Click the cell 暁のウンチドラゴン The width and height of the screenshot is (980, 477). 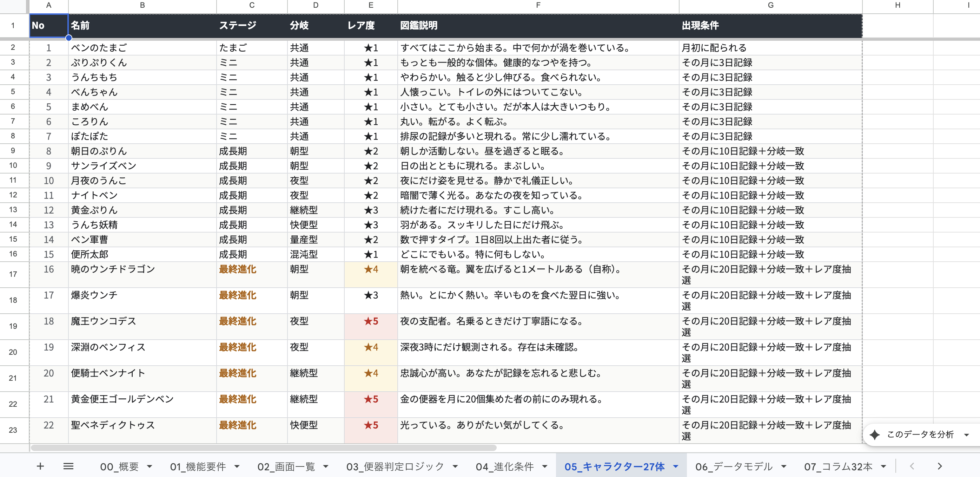142,274
